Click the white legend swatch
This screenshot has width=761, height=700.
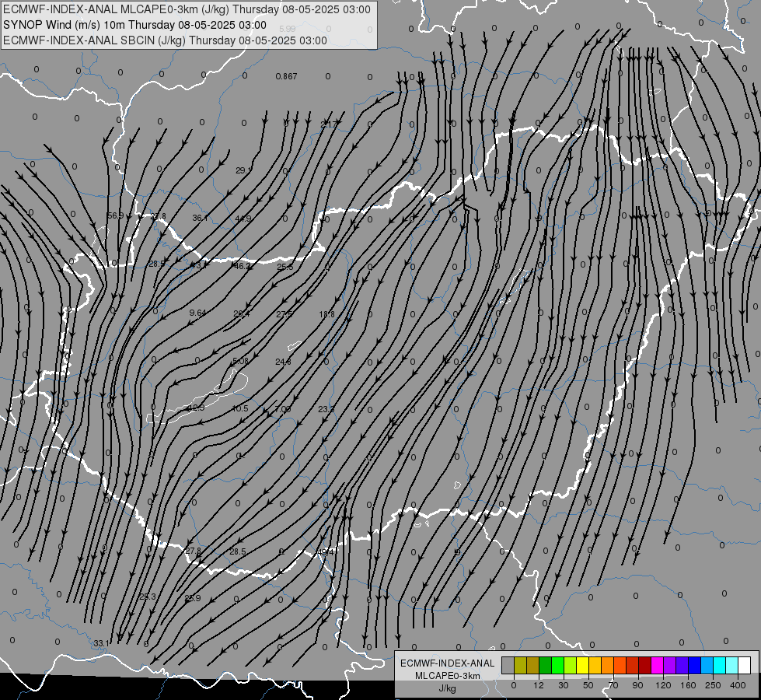tap(745, 665)
